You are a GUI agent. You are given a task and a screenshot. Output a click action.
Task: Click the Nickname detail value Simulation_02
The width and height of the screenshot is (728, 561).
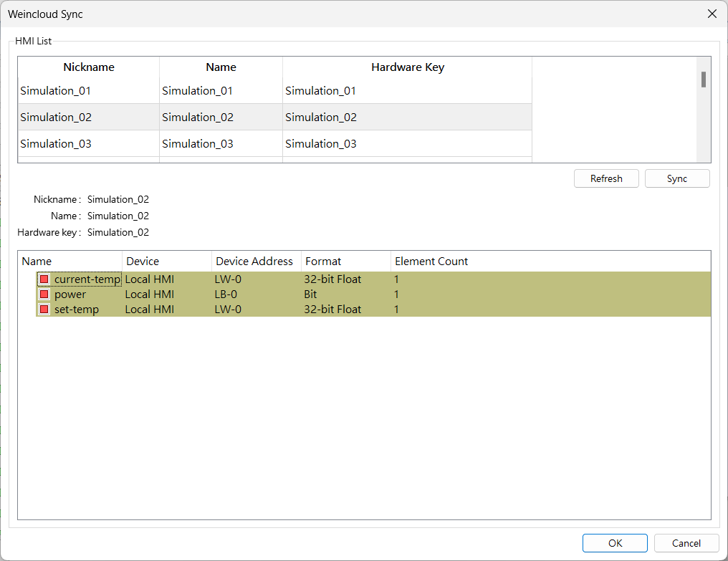(118, 199)
